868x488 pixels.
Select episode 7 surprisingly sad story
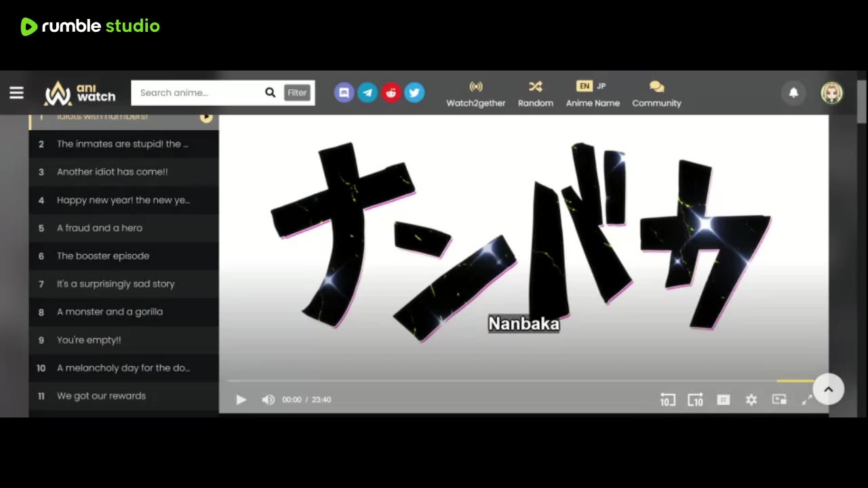123,284
